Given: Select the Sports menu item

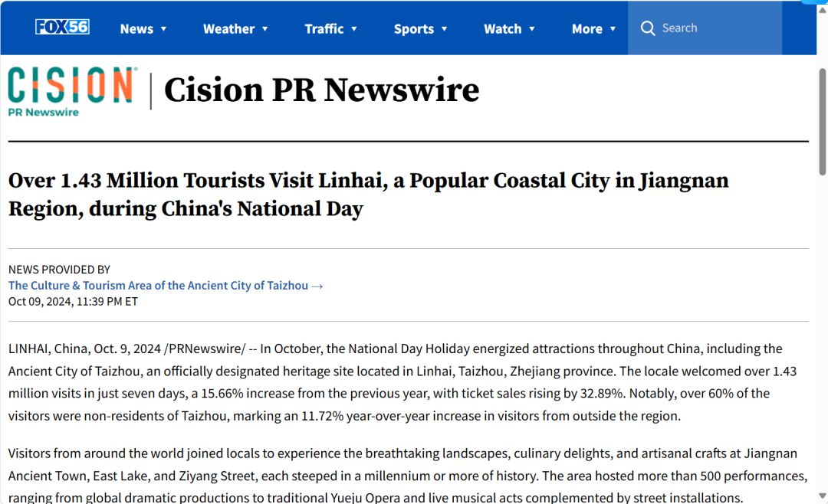Looking at the screenshot, I should click(x=414, y=29).
